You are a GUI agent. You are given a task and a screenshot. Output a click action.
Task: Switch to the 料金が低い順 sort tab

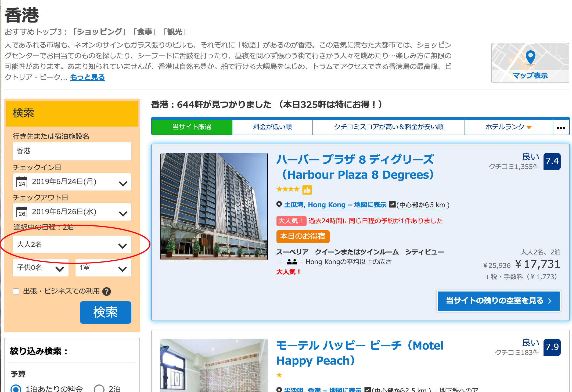pyautogui.click(x=272, y=127)
